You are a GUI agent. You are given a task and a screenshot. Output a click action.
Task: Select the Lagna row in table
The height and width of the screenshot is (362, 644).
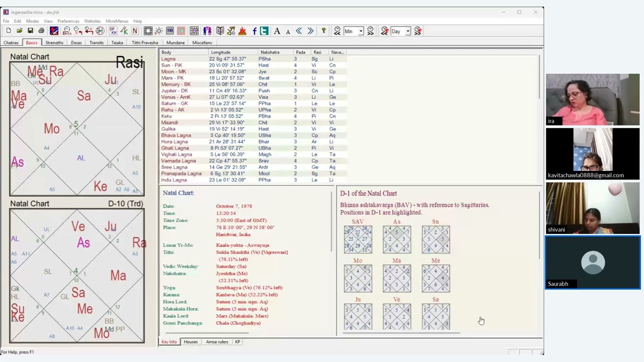click(253, 59)
